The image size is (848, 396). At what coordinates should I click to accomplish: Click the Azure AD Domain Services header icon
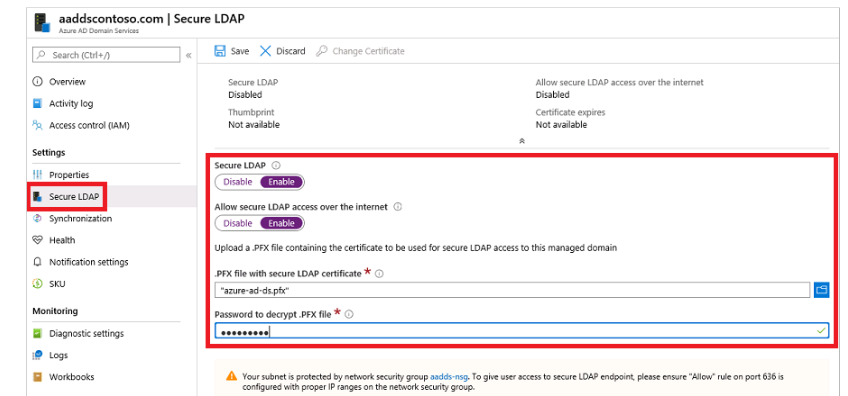click(x=42, y=23)
